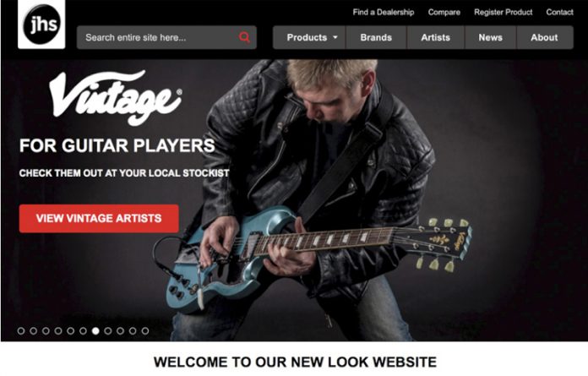
Task: Select the first carousel slide dot
Action: (21, 330)
